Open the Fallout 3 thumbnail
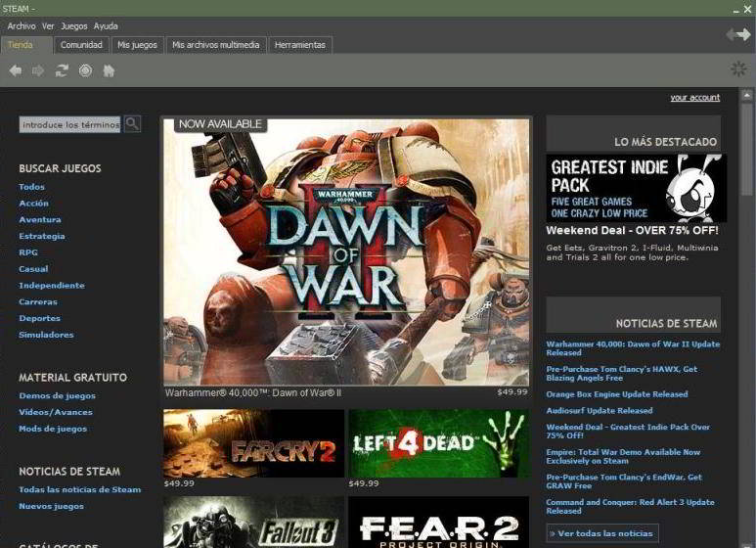Viewport: 756px width, 548px height. 253,522
